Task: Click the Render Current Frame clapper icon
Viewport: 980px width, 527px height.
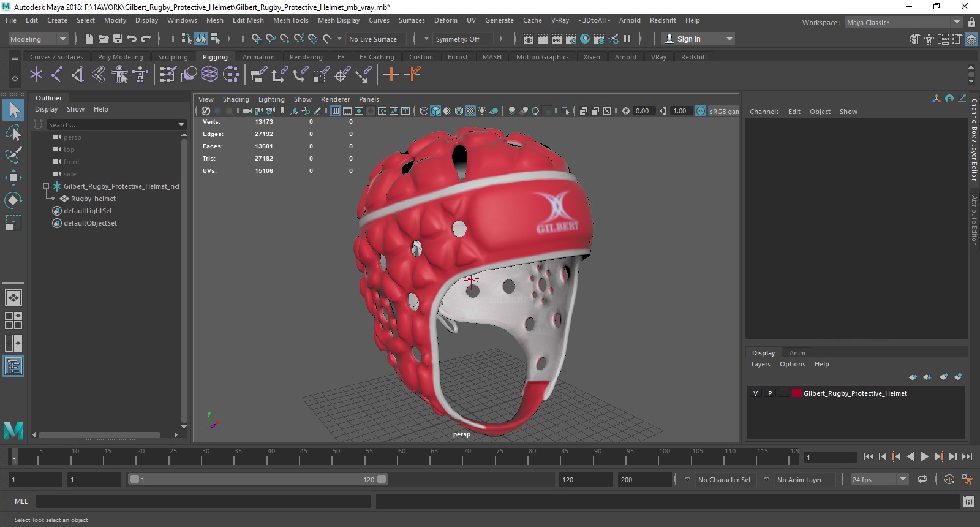Action: 543,39
